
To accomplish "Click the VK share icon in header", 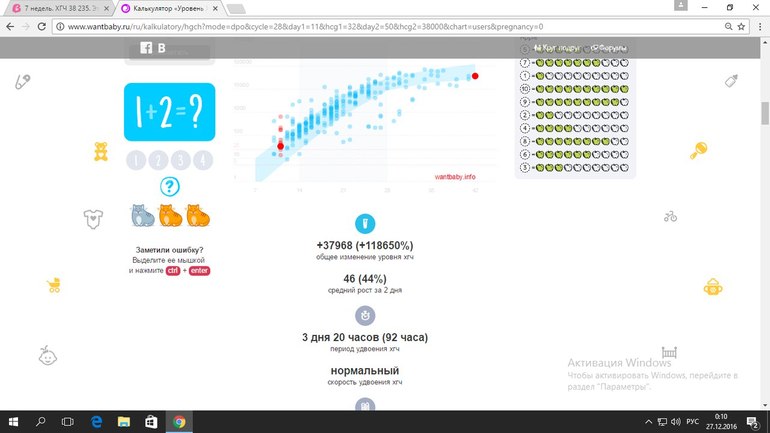I will pyautogui.click(x=162, y=48).
